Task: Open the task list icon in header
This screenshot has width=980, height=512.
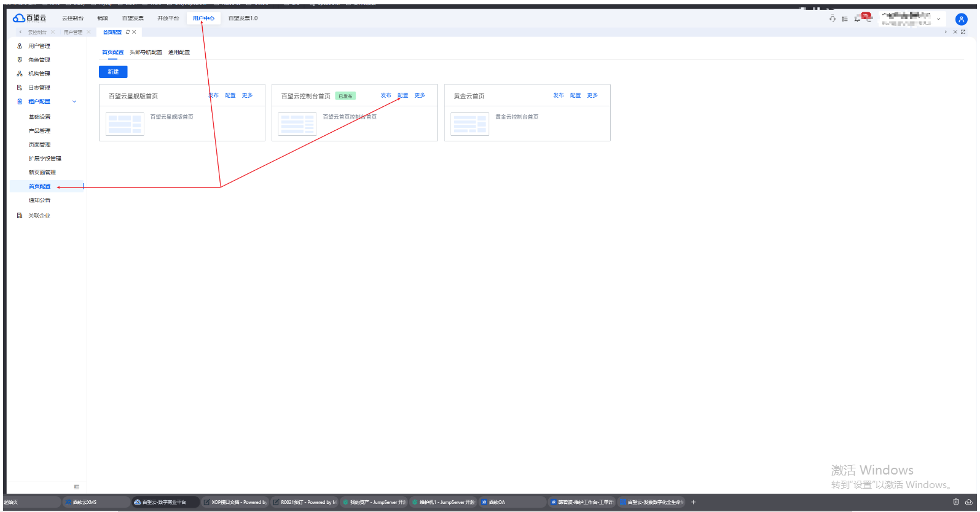Action: [845, 19]
